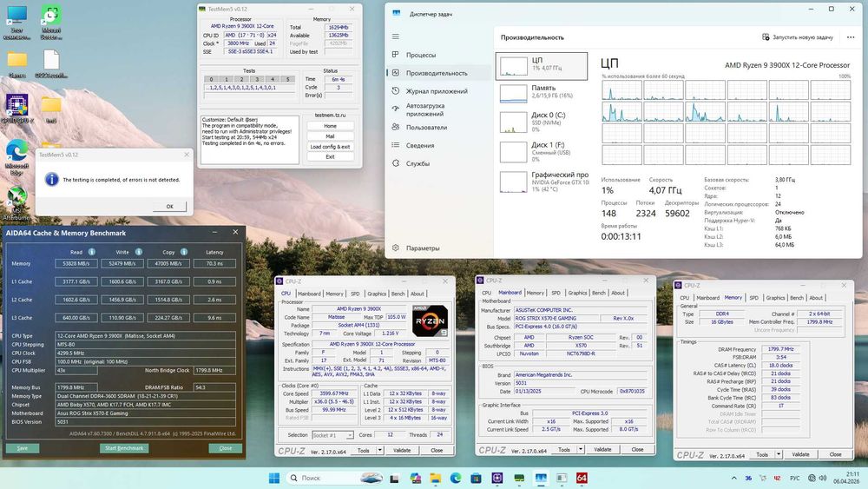Click Validate in left CPU-Z CPU window
Viewport: 868px width, 489px height.
click(402, 450)
